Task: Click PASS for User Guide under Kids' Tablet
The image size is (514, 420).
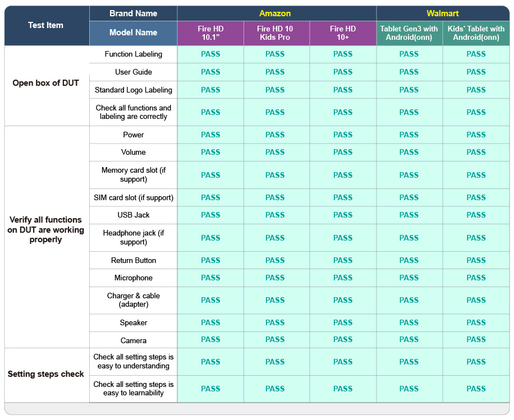Action: click(476, 72)
